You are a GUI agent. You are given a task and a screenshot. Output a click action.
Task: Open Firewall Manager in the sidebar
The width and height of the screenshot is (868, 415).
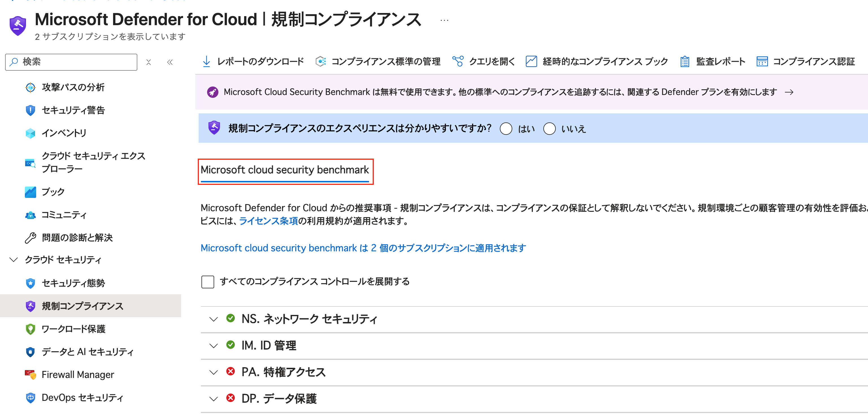point(77,375)
